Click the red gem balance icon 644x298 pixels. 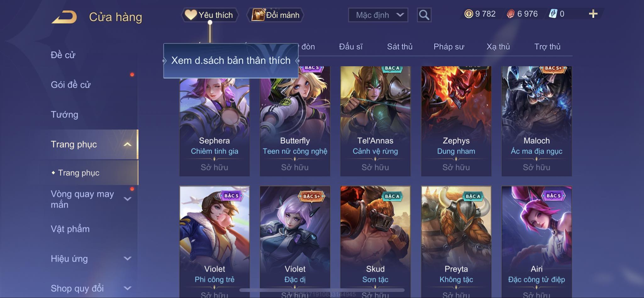(511, 14)
